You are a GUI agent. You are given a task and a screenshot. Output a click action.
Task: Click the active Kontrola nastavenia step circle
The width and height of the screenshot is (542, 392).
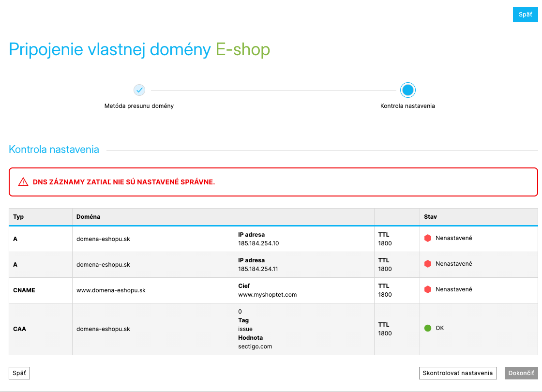(x=408, y=90)
